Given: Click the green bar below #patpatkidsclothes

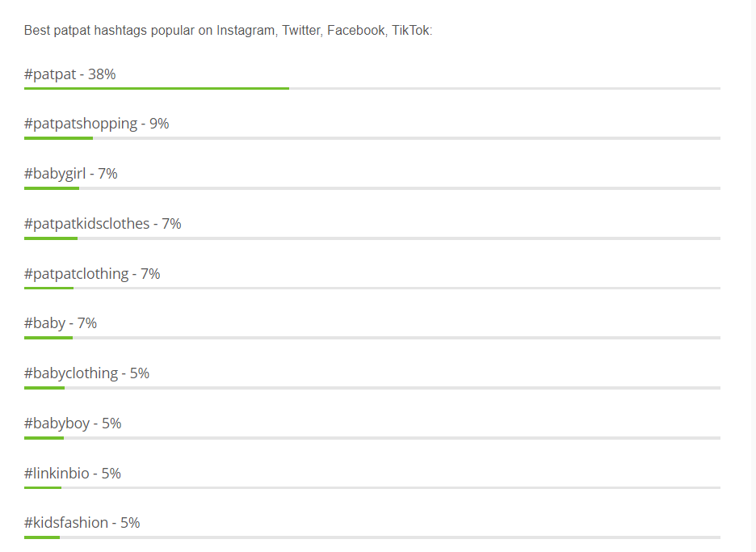Looking at the screenshot, I should tap(51, 238).
